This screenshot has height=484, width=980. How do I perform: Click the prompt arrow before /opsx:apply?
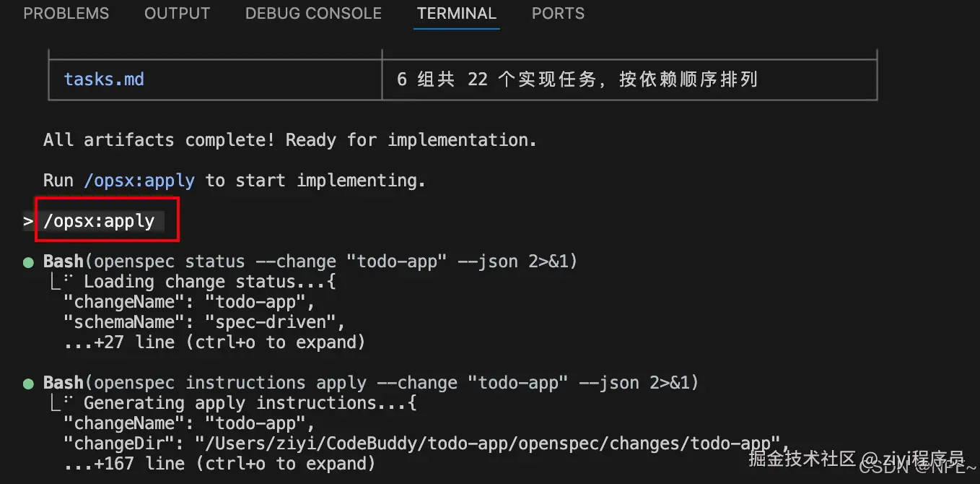point(28,221)
